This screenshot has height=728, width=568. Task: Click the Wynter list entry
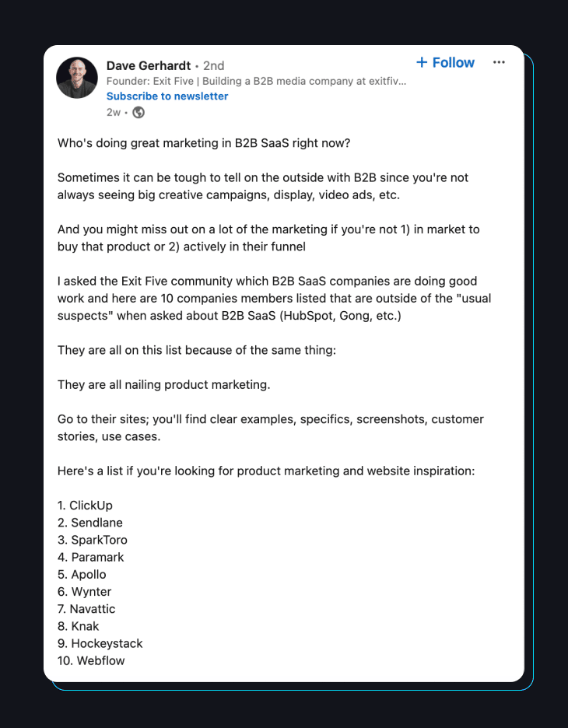tap(85, 592)
